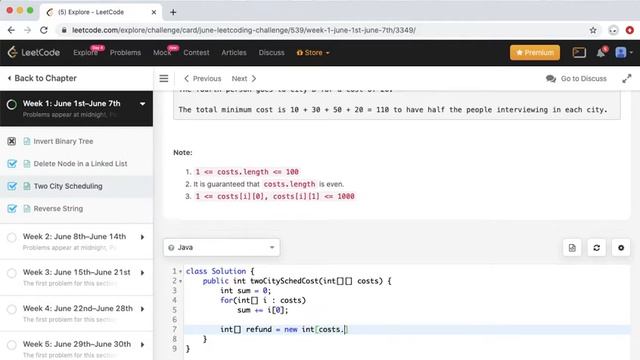Select the Week 2 circle indicator
640x360 pixels.
pyautogui.click(x=12, y=237)
